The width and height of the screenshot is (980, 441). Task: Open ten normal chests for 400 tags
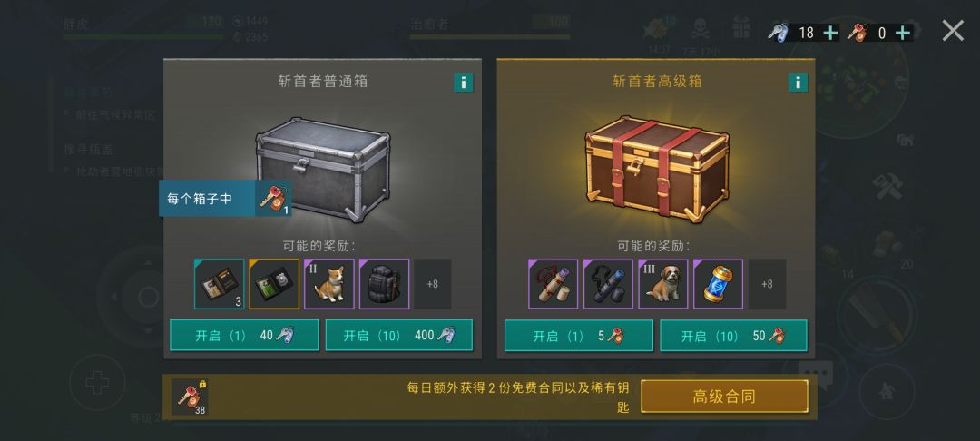(x=399, y=336)
